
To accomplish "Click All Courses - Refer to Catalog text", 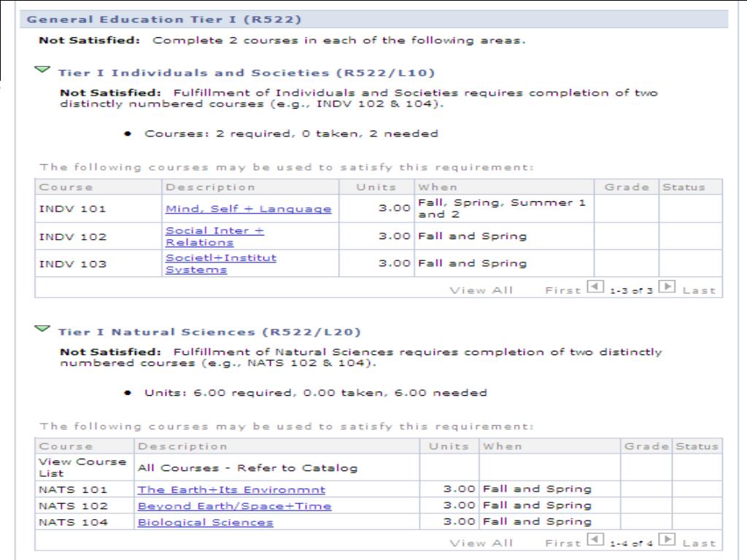I will [x=248, y=468].
